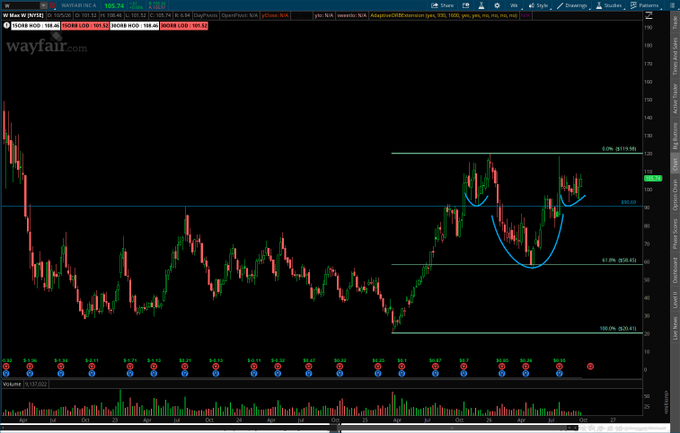
Task: Open the Active Trader tab
Action: click(x=675, y=98)
